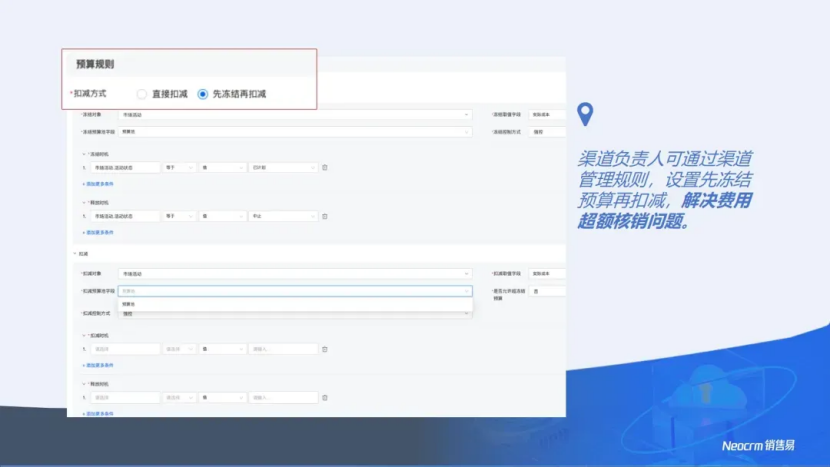Delete the 中止 release condition with trash icon
The width and height of the screenshot is (830, 468).
pos(324,216)
